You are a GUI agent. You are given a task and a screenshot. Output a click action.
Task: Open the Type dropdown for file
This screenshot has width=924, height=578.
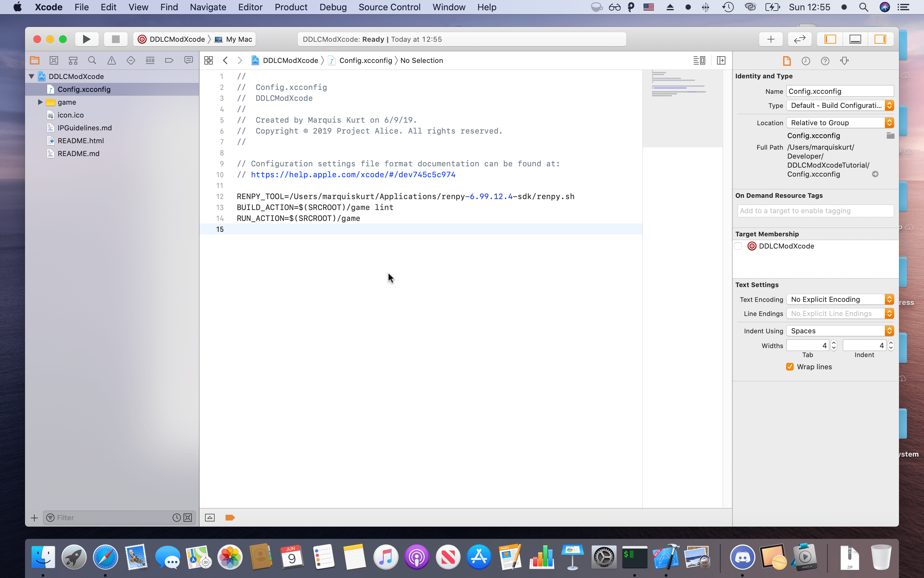point(840,106)
